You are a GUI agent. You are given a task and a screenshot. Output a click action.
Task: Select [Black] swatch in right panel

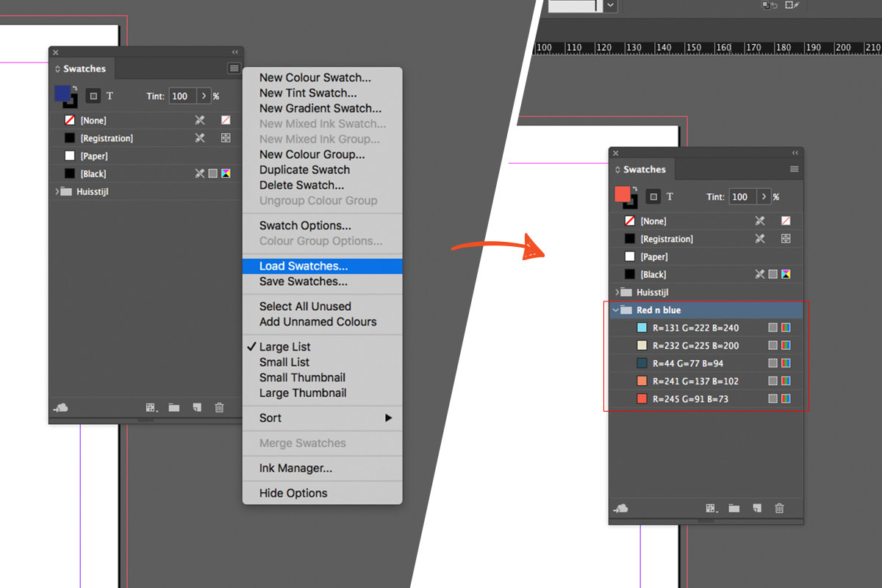coord(706,274)
